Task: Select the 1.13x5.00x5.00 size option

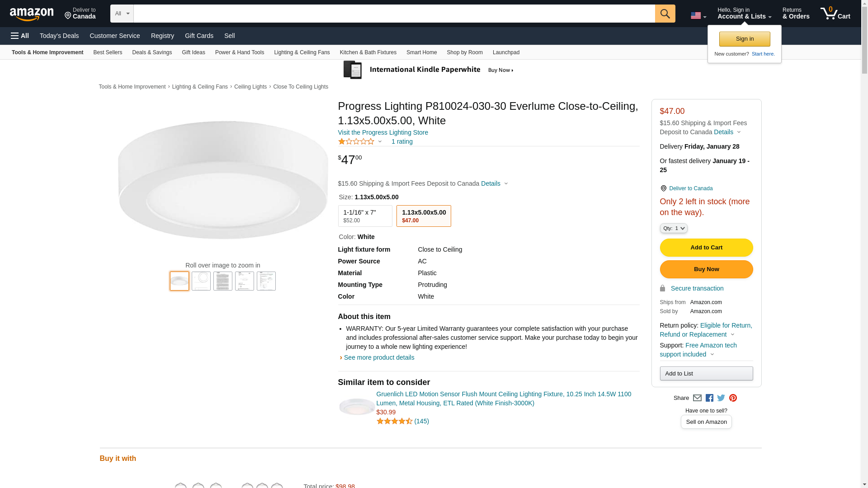Action: click(424, 216)
